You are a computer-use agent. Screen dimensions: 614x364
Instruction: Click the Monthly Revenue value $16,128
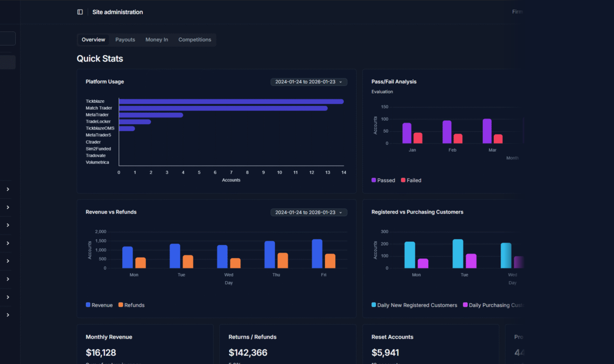[101, 352]
